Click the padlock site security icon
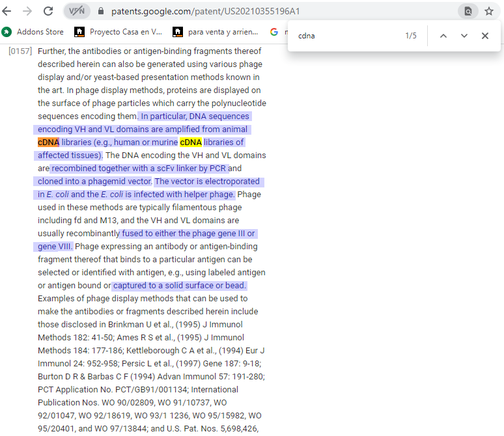This screenshot has width=504, height=436. point(100,11)
